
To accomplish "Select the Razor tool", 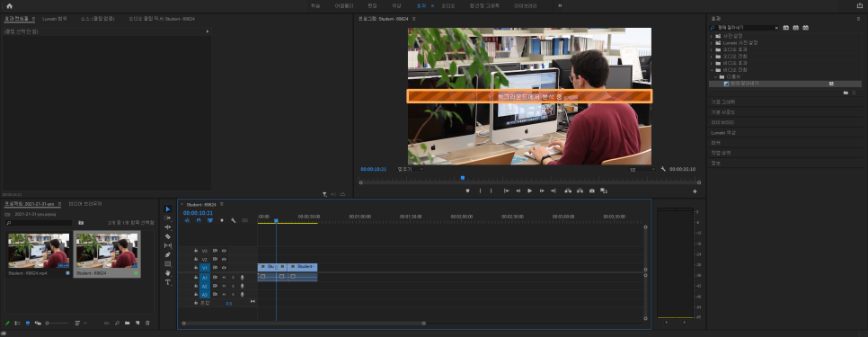I will click(x=168, y=236).
